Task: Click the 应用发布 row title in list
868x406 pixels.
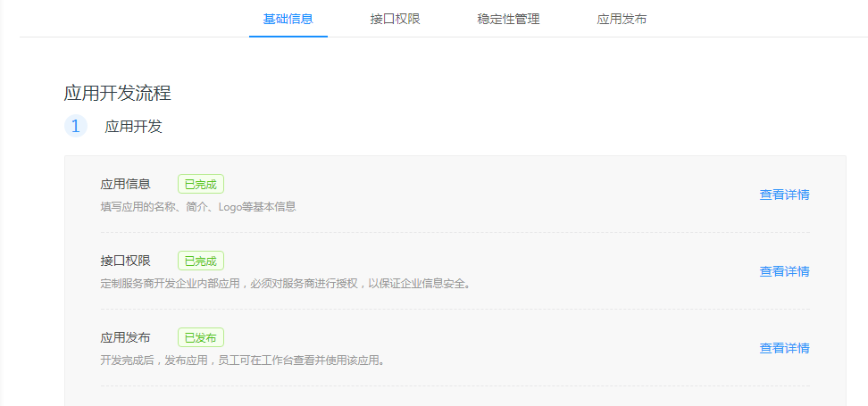Action: (x=126, y=338)
